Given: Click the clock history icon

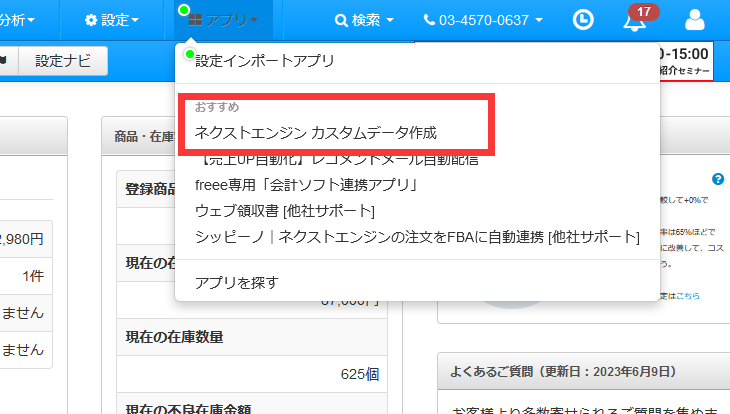Looking at the screenshot, I should click(583, 20).
